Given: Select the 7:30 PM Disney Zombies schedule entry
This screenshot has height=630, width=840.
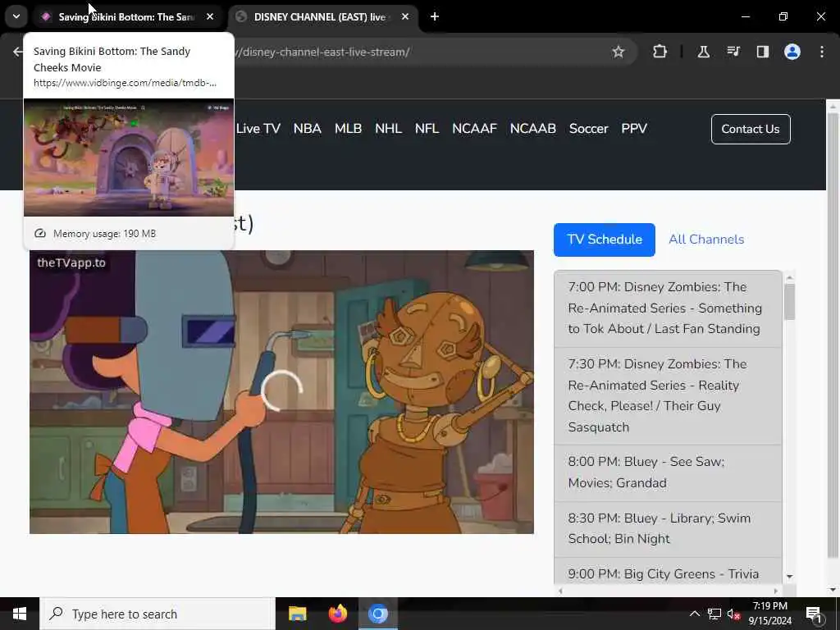Looking at the screenshot, I should coord(668,395).
